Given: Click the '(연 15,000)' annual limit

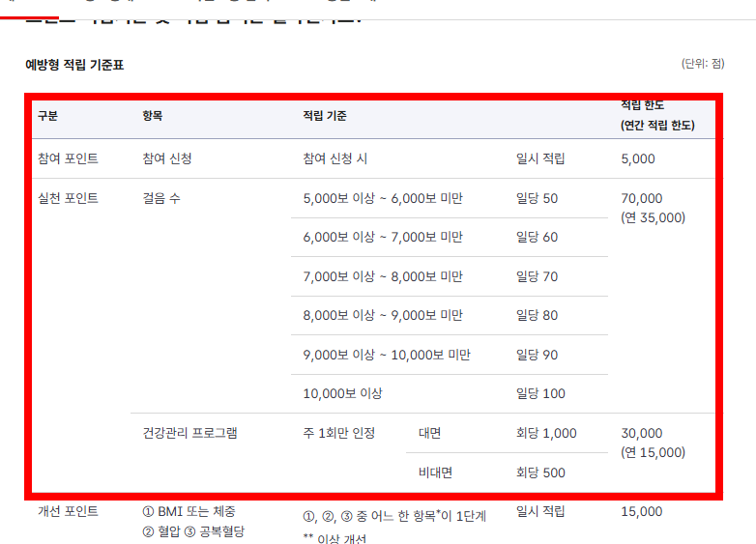Looking at the screenshot, I should point(653,452).
